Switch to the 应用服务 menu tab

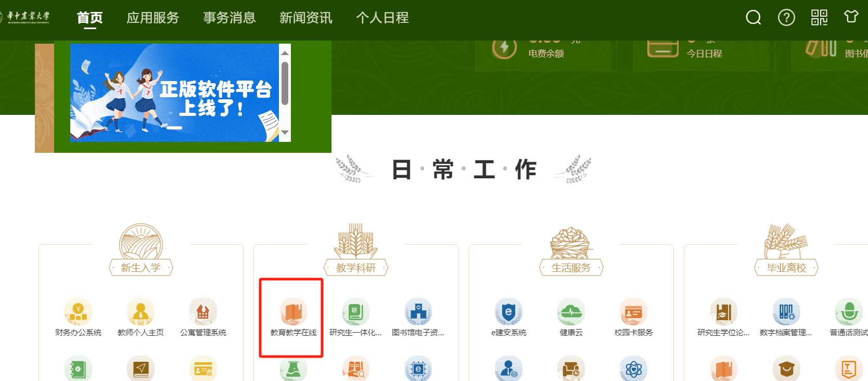[153, 18]
